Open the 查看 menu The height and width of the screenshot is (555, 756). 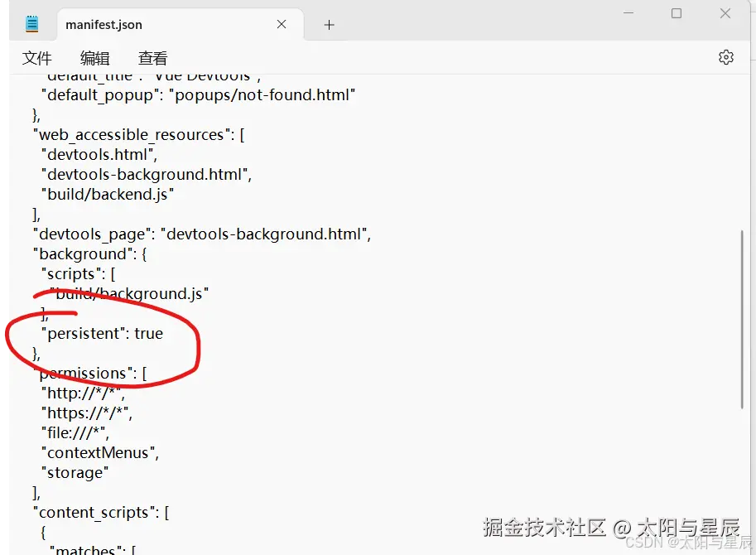click(152, 58)
